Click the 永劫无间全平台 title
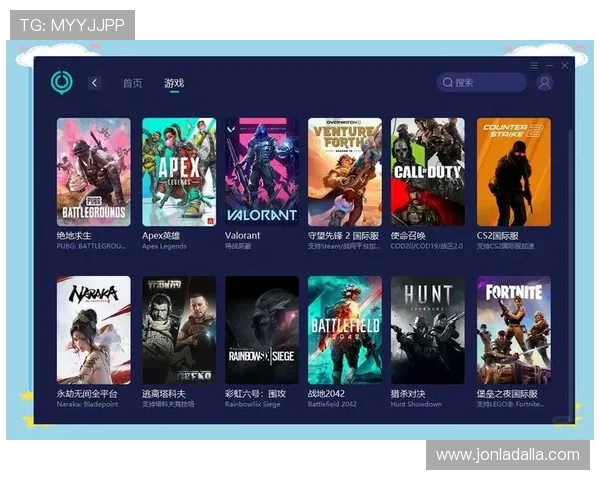The image size is (600, 480). [x=87, y=393]
